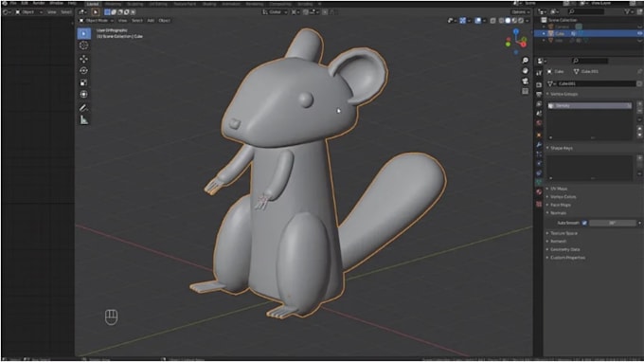Open the Physics properties tab
This screenshot has width=644, height=362.
539,164
